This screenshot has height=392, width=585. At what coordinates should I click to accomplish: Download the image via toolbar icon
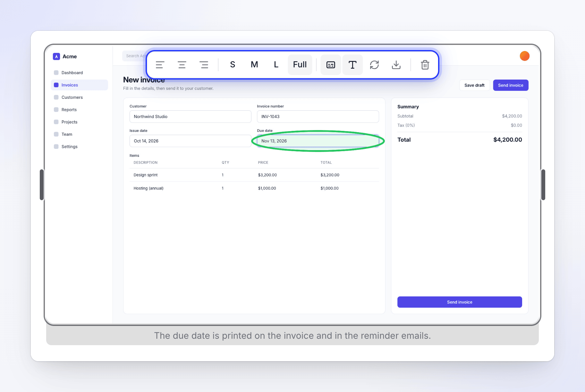pyautogui.click(x=396, y=65)
